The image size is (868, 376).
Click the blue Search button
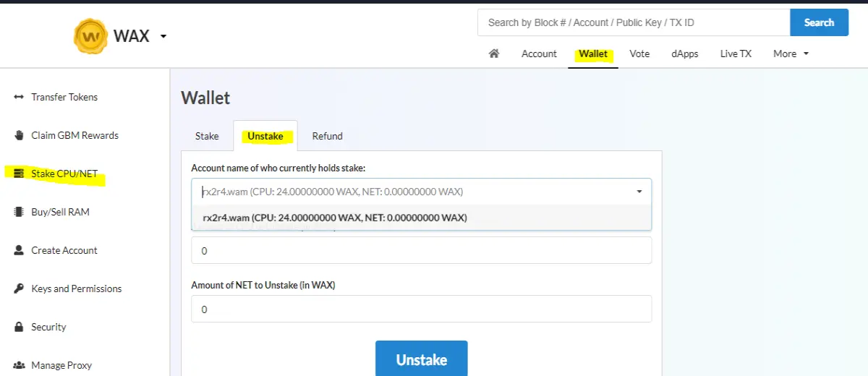pos(819,22)
